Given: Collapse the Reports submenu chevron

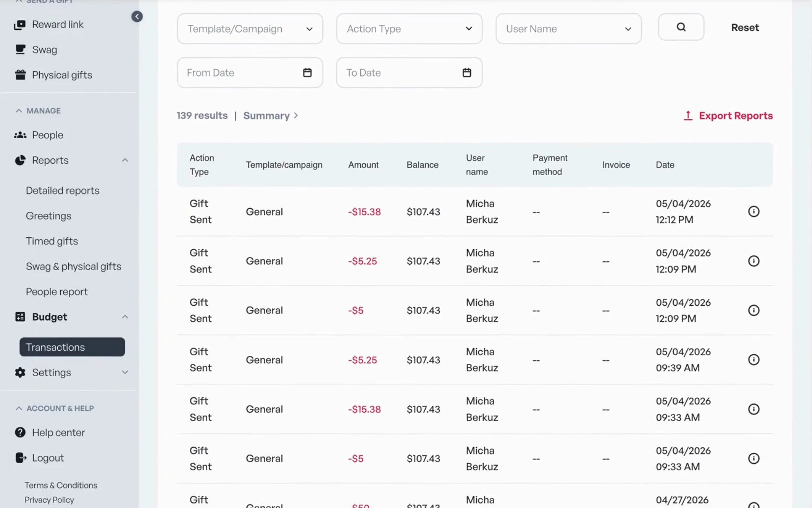Looking at the screenshot, I should point(125,160).
